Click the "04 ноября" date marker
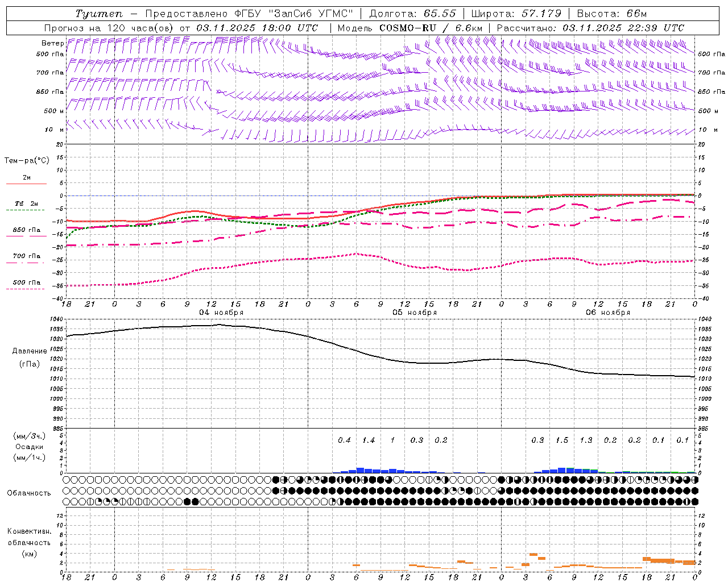Screen dimensions: 728x582 [x=221, y=313]
